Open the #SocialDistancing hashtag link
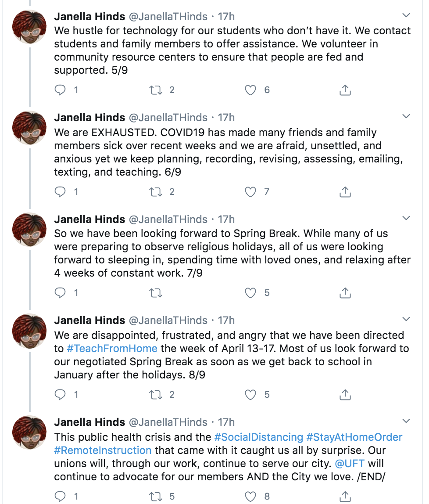 [x=258, y=437]
